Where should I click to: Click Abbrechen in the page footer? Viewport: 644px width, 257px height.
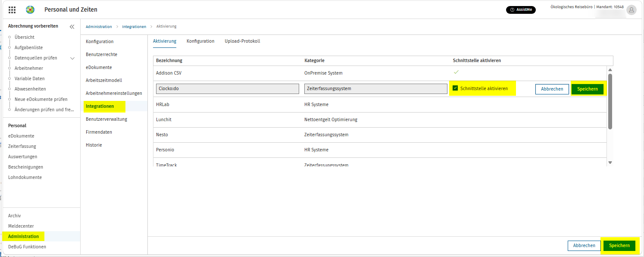[584, 245]
